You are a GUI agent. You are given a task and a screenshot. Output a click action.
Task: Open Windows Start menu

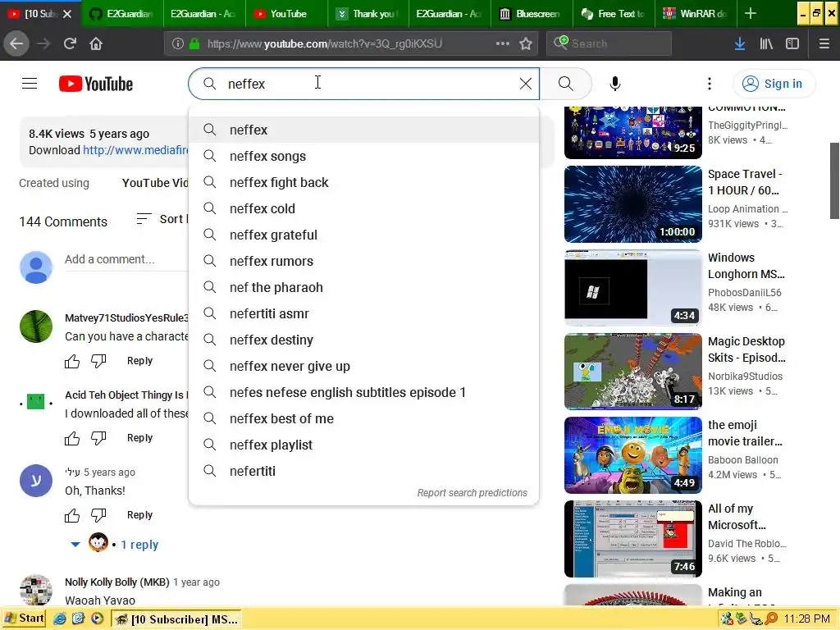tap(24, 619)
